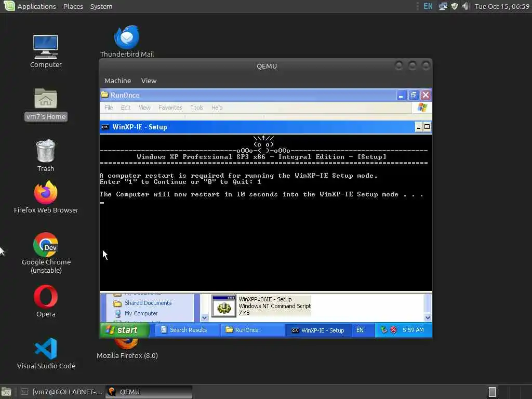Open the Applications menu
Screen dimensions: 532x399
point(37,6)
